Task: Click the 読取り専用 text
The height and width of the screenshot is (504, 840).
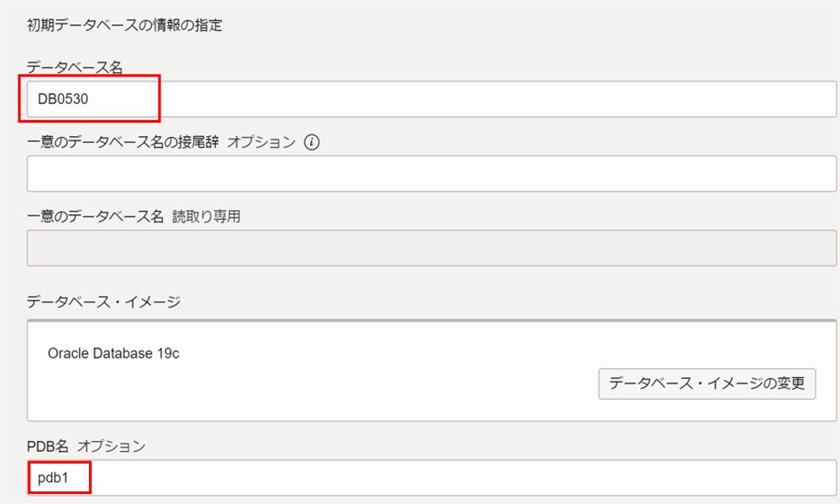Action: tap(207, 217)
